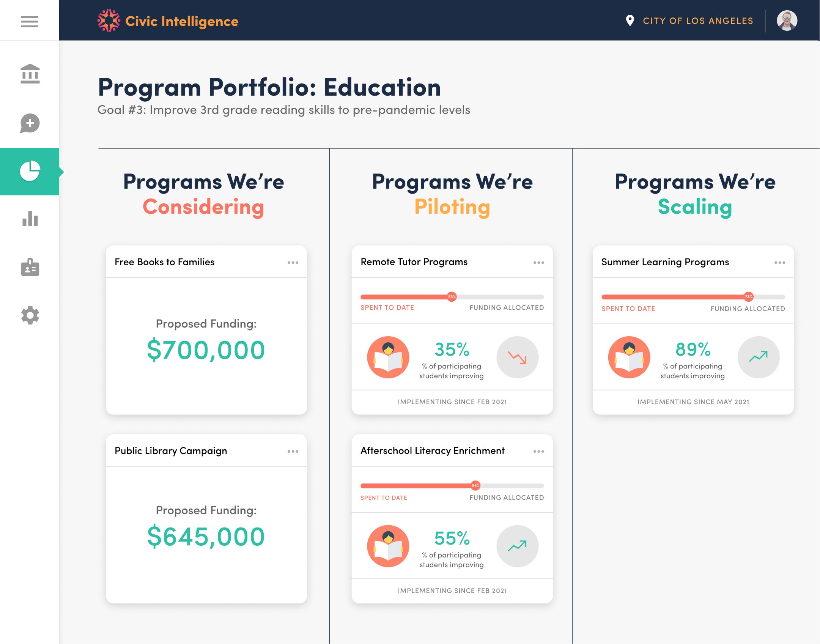Image resolution: width=820 pixels, height=644 pixels.
Task: Open the settings gear icon
Action: 30,315
